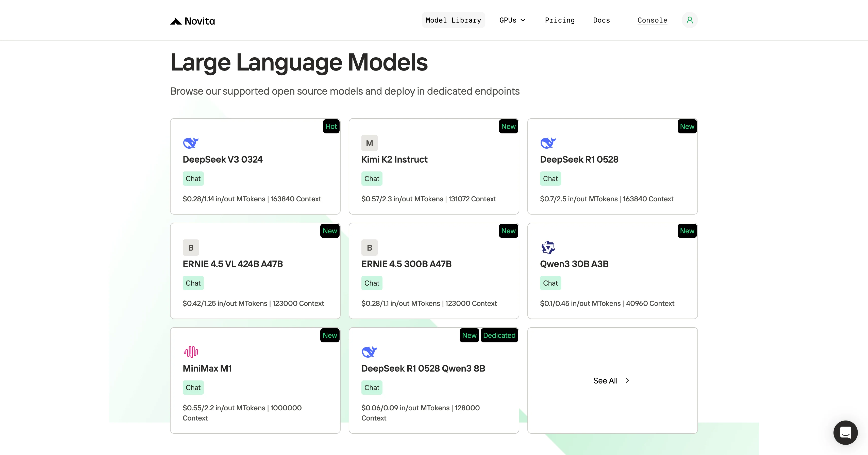Click the "$0.42/1.25 in/out MTokens" pricing text
868x455 pixels.
[225, 303]
